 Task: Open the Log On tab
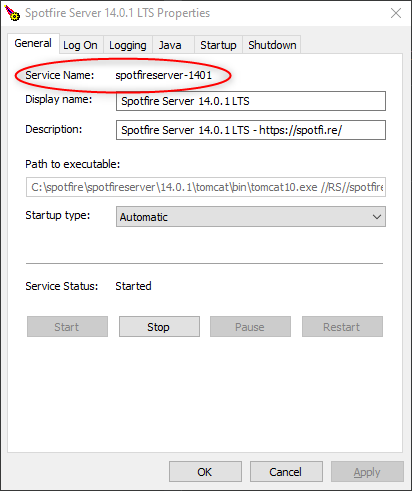(x=80, y=45)
